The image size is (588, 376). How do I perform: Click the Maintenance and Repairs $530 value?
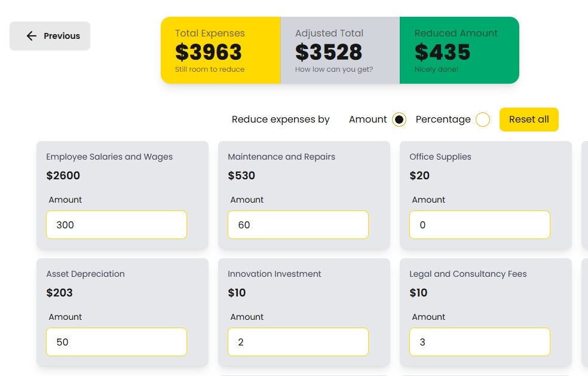point(241,176)
